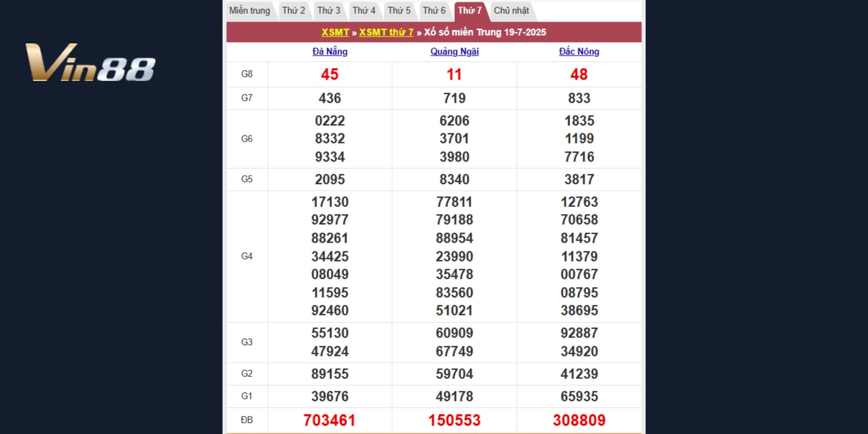
Task: Click the G3 row label
Action: 247,342
